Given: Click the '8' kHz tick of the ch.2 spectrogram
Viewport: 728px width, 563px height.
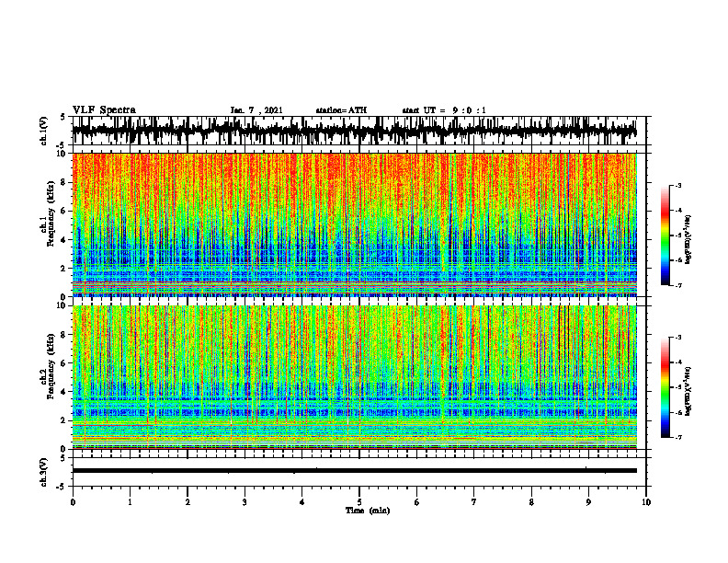Looking at the screenshot, I should point(64,335).
